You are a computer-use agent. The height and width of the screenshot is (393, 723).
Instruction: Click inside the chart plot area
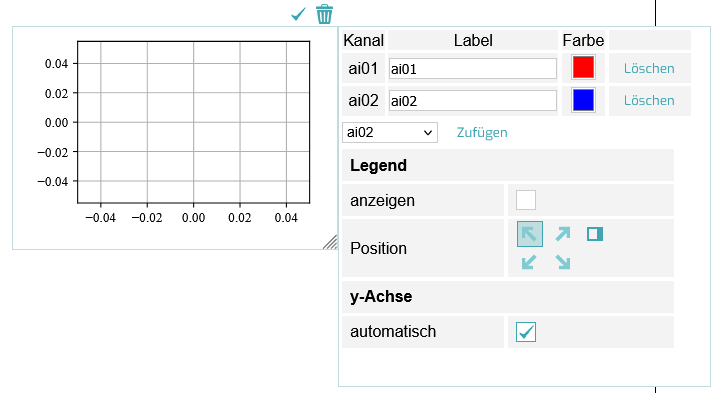coord(194,122)
